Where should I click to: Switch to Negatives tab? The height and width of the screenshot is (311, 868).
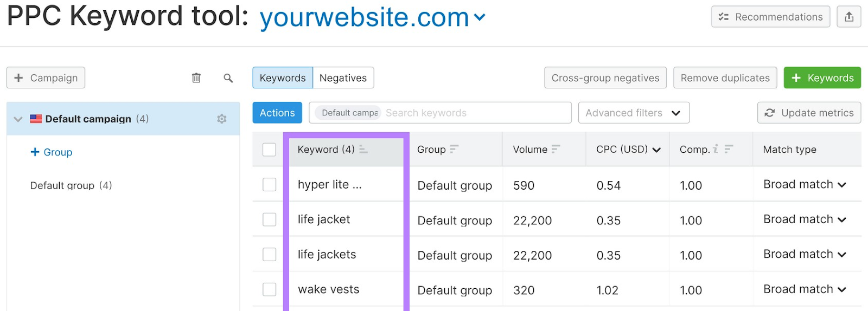(x=343, y=78)
